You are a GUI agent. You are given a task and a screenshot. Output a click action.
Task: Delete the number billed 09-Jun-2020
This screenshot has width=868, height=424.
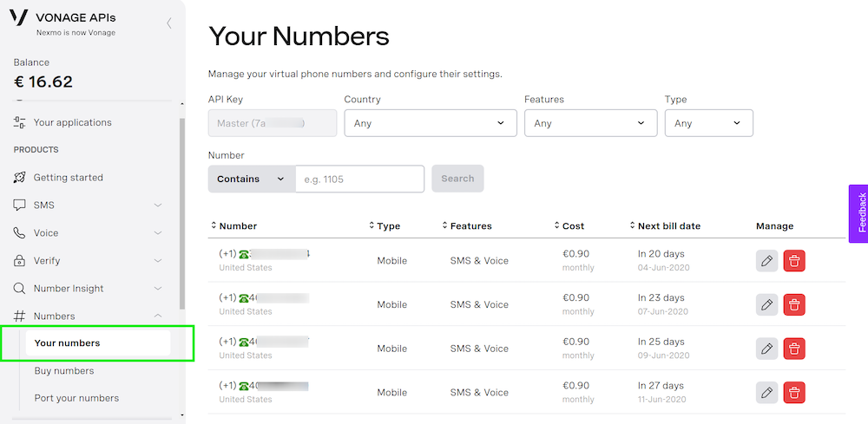pos(794,349)
